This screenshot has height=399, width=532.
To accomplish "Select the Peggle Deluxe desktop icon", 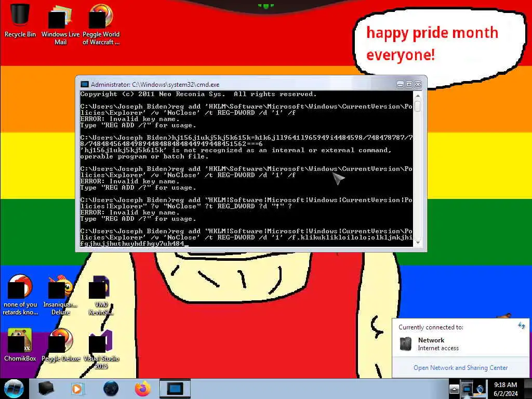I will [x=61, y=344].
